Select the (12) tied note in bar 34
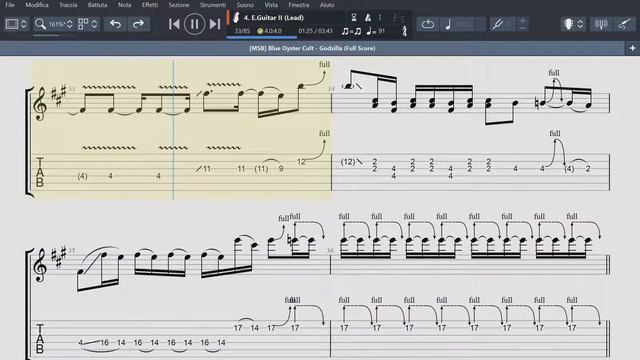Image resolution: width=640 pixels, height=360 pixels. pos(348,162)
